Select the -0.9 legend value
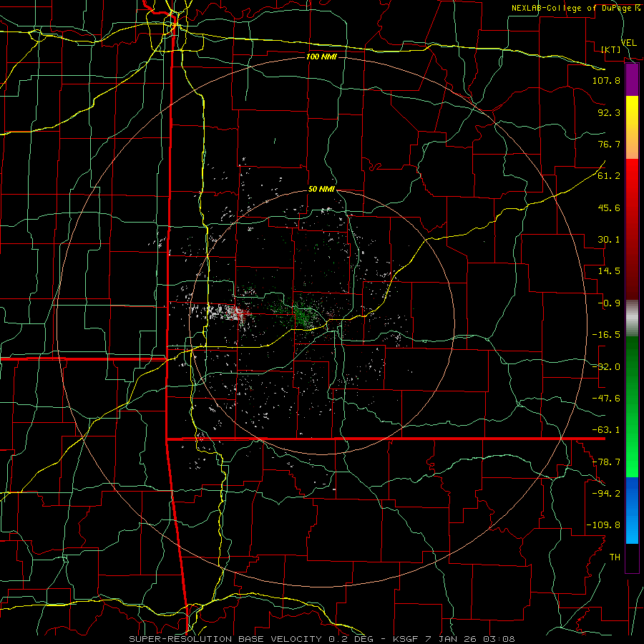The width and height of the screenshot is (644, 644). (x=609, y=303)
